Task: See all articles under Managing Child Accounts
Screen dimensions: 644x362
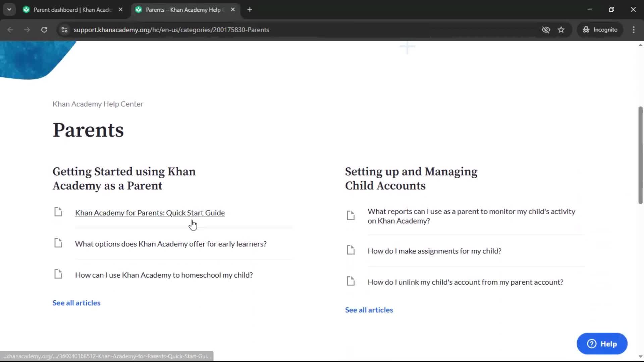Action: pos(369,310)
